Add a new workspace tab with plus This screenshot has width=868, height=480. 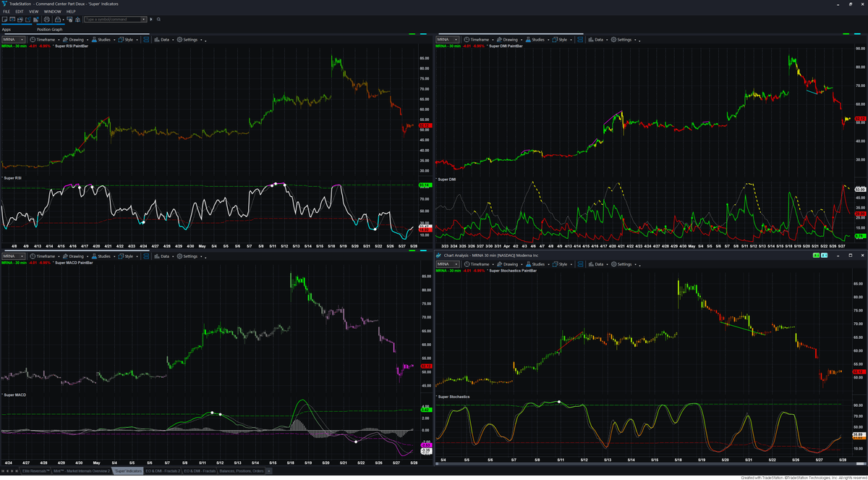pos(268,471)
